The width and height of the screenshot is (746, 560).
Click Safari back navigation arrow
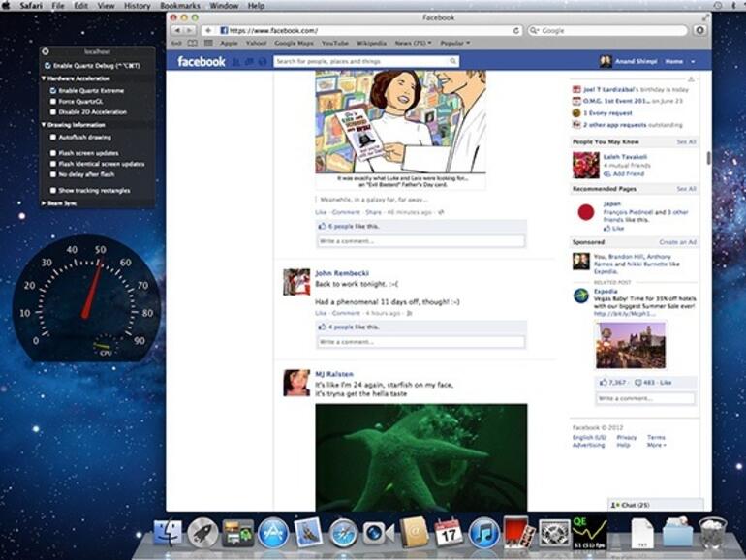(x=177, y=30)
